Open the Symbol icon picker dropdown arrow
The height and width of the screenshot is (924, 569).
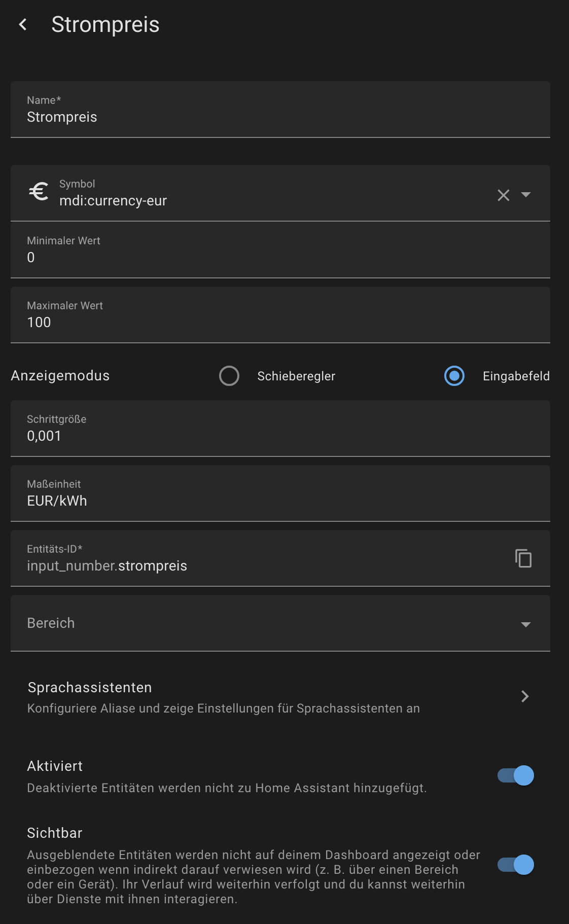click(x=526, y=195)
